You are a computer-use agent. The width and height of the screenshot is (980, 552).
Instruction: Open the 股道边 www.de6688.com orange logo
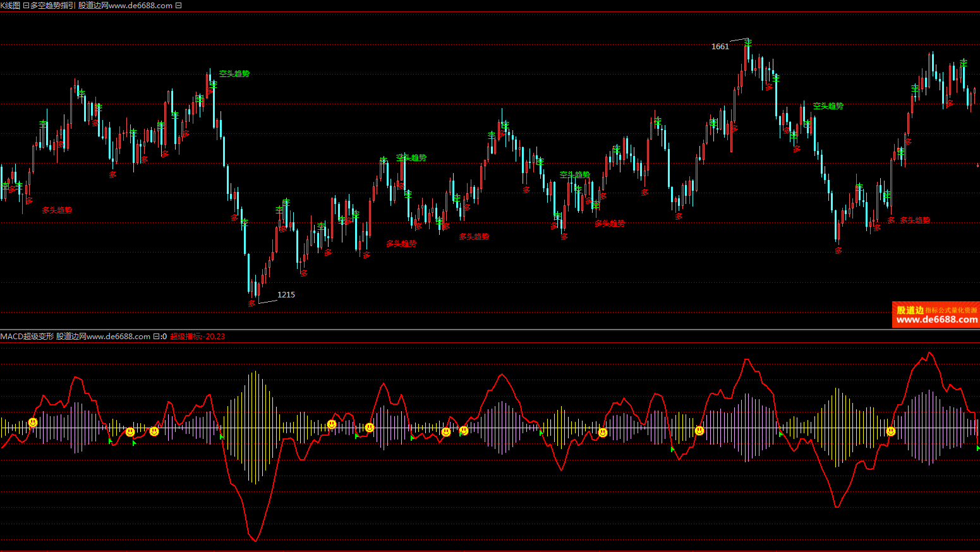(936, 315)
